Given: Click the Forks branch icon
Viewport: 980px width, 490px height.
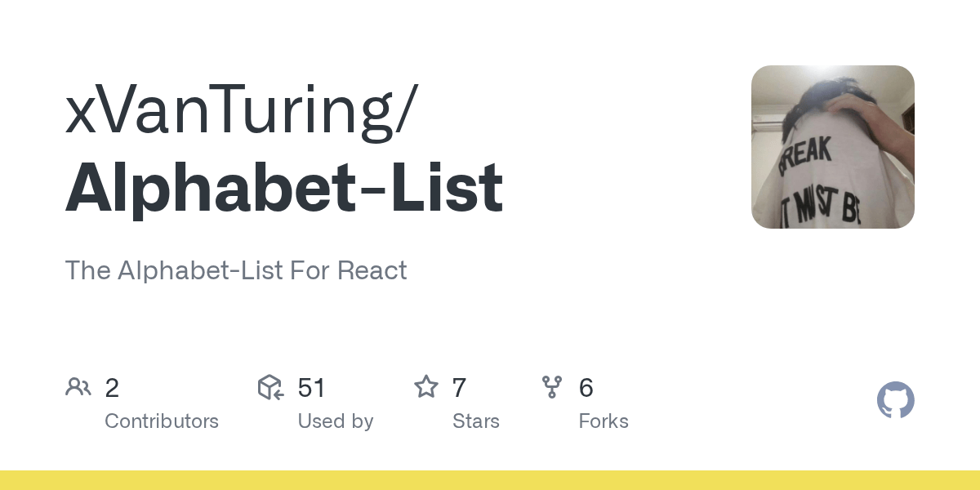Looking at the screenshot, I should tap(552, 387).
